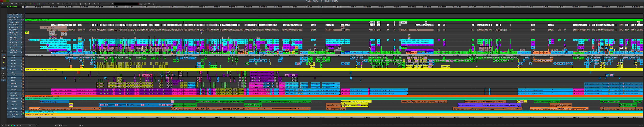
Task: Click the TC1 timecode track name
Action: click(13, 55)
